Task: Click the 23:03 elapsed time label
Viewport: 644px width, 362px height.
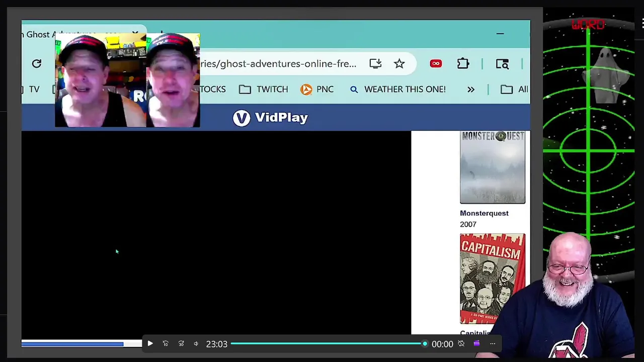Action: tap(217, 344)
